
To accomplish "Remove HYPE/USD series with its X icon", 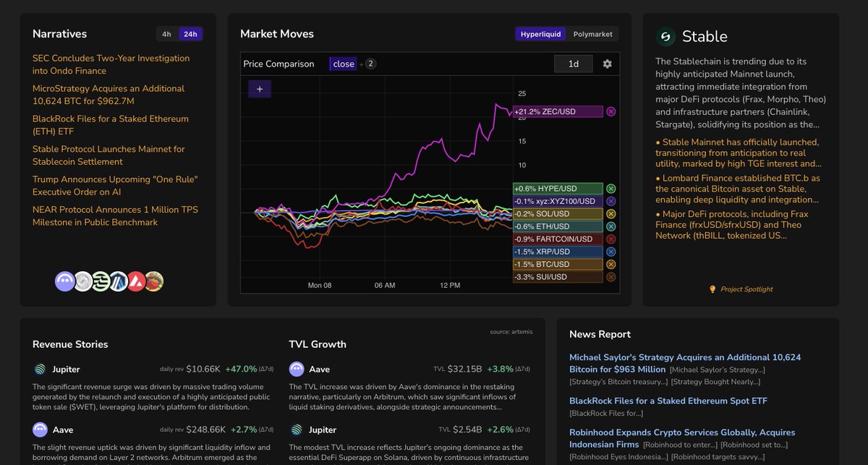I will [611, 189].
